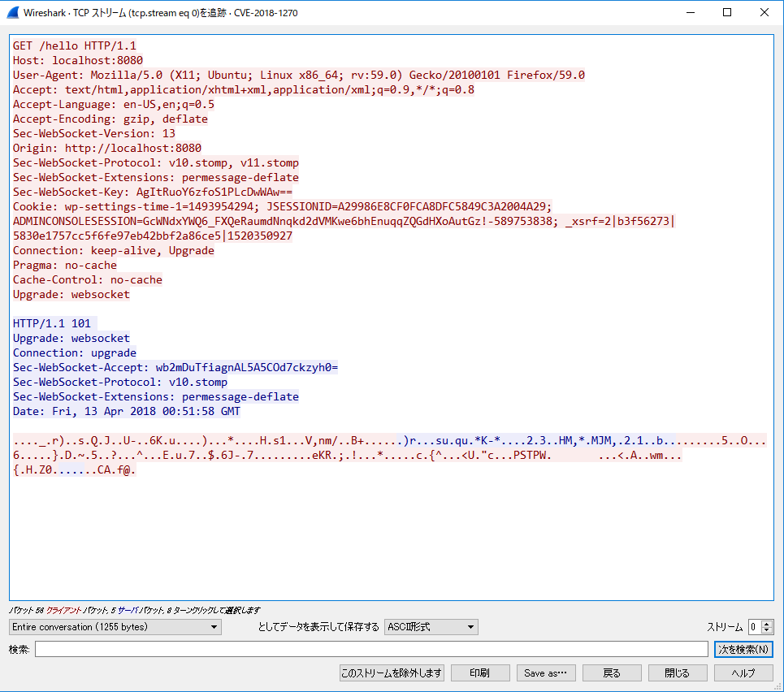Image resolution: width=784 pixels, height=692 pixels.
Task: Click the binary data line '{.H.Z0'
Action: click(75, 469)
